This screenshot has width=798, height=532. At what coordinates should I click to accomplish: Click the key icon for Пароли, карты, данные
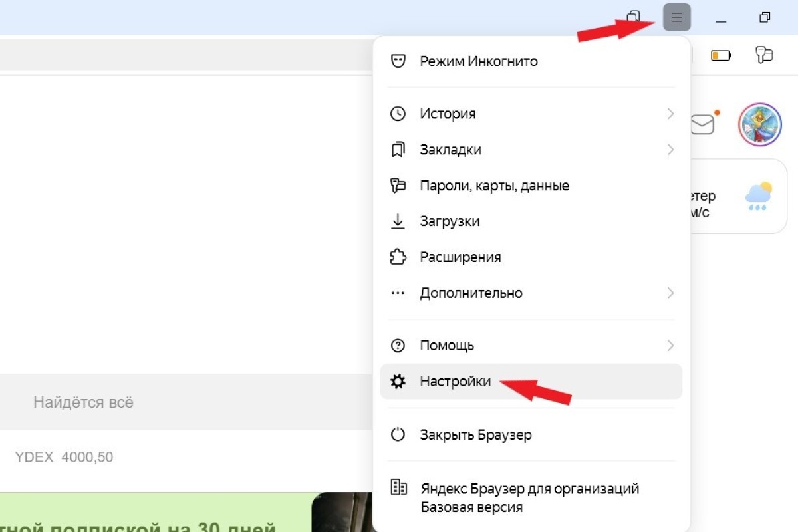tap(398, 186)
